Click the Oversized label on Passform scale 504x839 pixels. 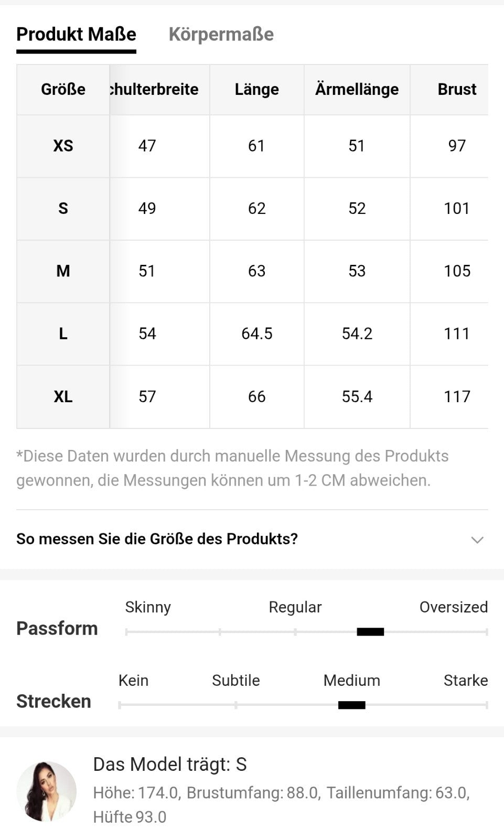tap(453, 607)
